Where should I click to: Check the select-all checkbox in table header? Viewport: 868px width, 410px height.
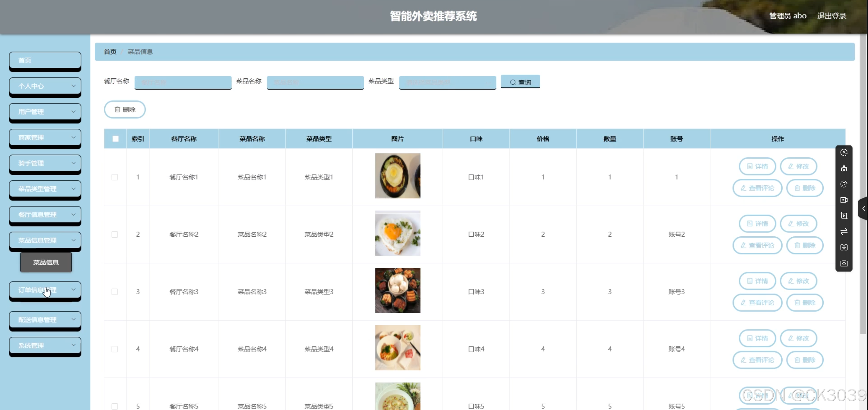[115, 139]
